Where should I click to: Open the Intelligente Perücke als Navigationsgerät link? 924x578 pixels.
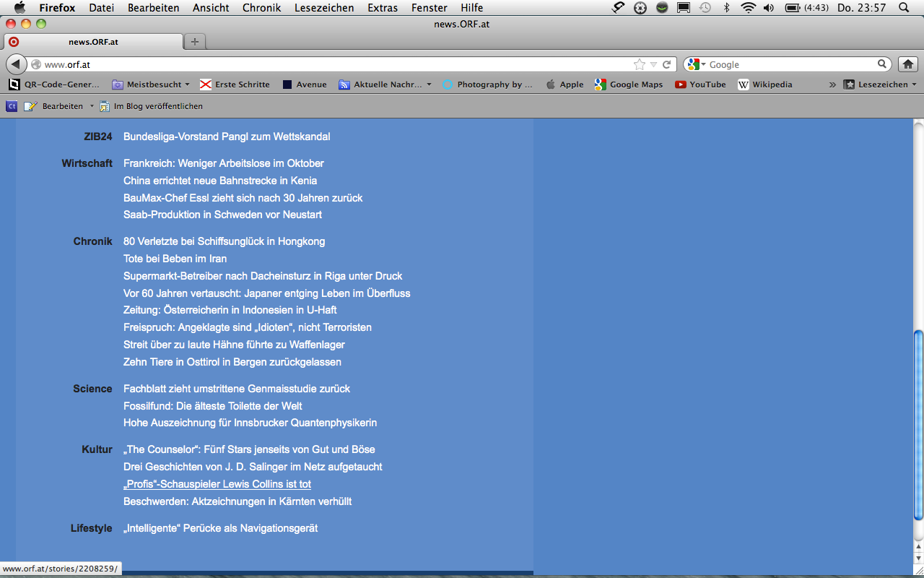tap(221, 528)
